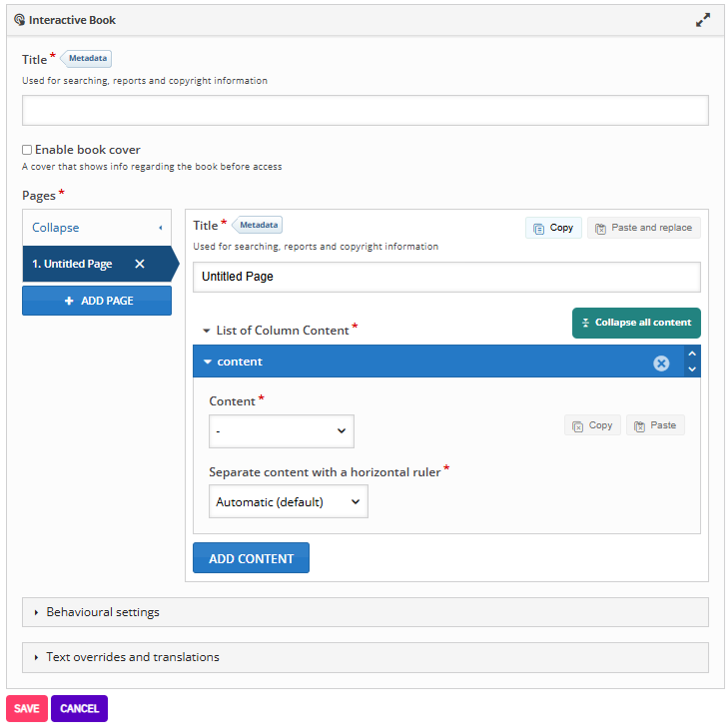Click the Metadata tag beside book Title
This screenshot has height=728, width=728.
coord(88,59)
